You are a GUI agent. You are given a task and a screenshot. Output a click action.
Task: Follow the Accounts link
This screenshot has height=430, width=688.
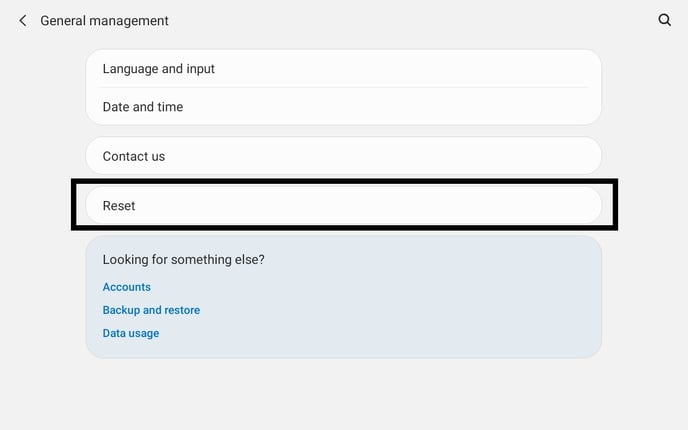point(127,287)
